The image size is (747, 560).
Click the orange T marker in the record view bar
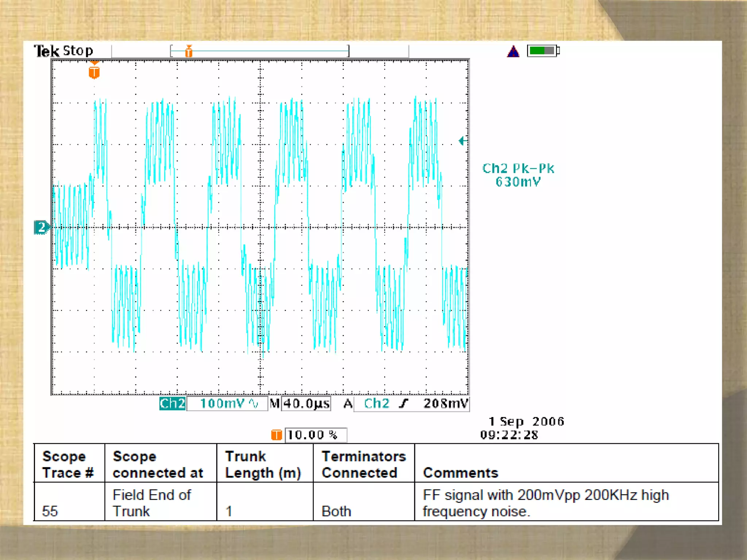pyautogui.click(x=189, y=51)
